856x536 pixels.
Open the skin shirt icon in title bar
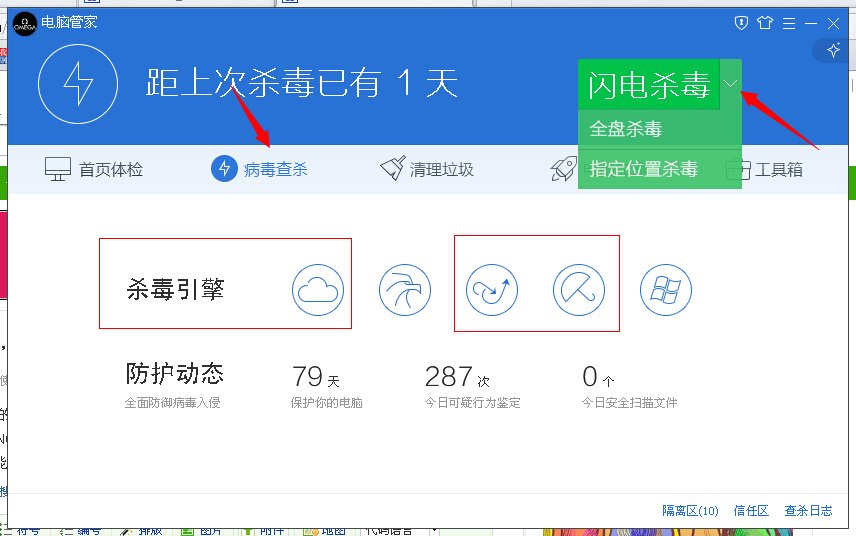[765, 23]
